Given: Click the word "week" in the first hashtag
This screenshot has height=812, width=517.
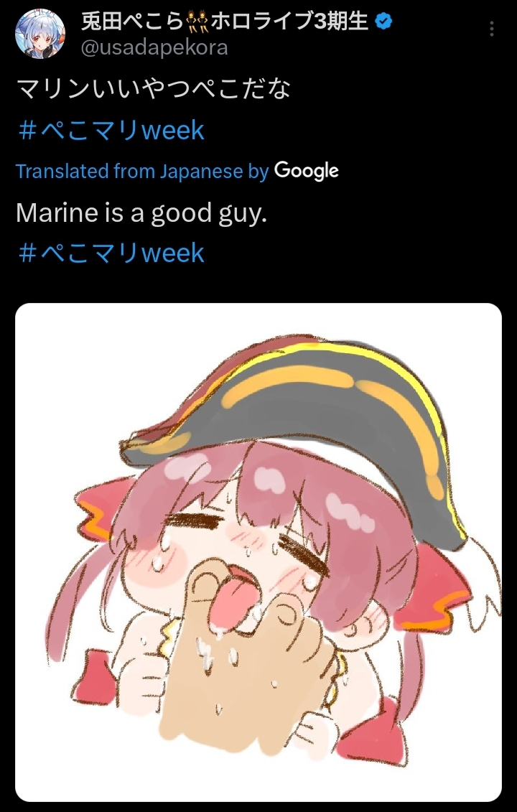Looking at the screenshot, I should 173,131.
